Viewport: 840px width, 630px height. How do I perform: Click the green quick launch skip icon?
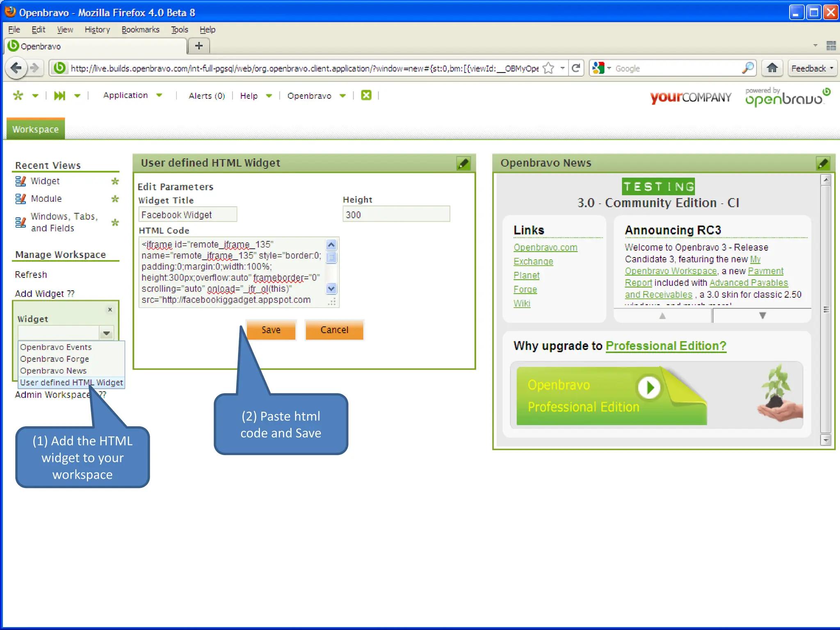[x=59, y=96]
